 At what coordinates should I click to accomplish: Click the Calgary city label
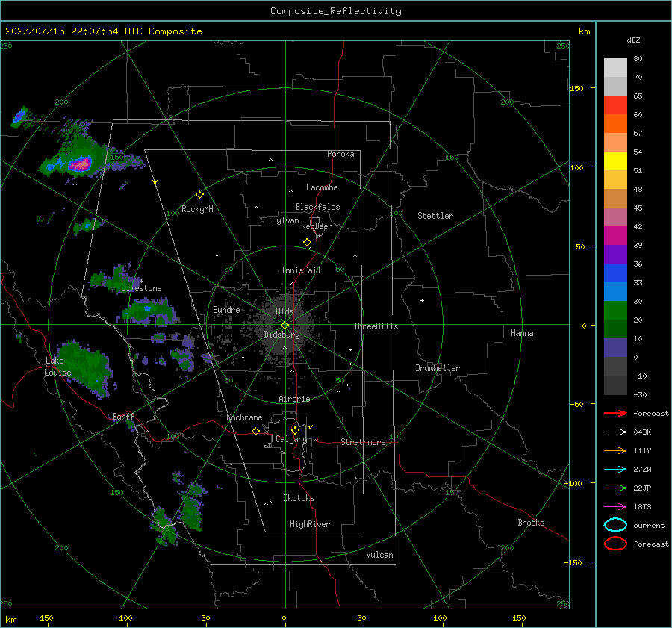tap(291, 439)
